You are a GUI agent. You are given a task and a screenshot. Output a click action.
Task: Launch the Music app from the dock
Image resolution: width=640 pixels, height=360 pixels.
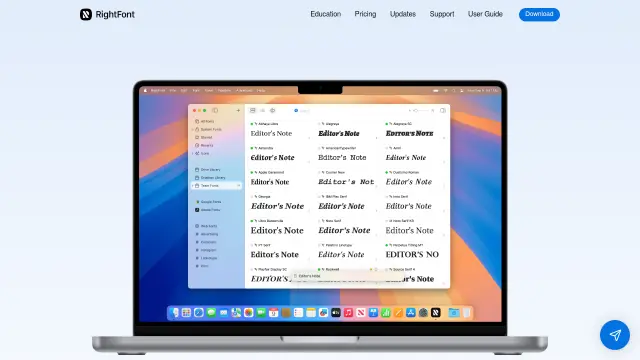point(348,313)
